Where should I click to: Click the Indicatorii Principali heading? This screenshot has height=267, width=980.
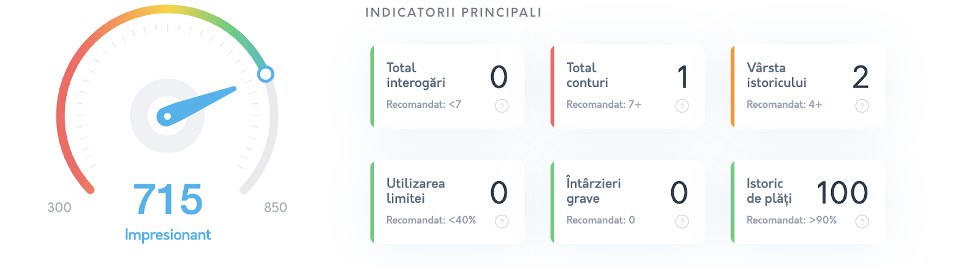click(x=453, y=13)
